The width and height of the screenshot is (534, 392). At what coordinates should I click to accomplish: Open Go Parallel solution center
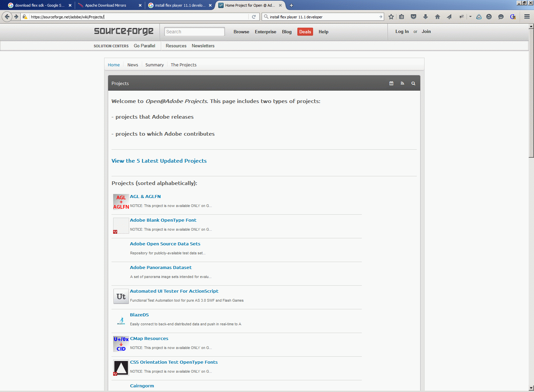(145, 46)
